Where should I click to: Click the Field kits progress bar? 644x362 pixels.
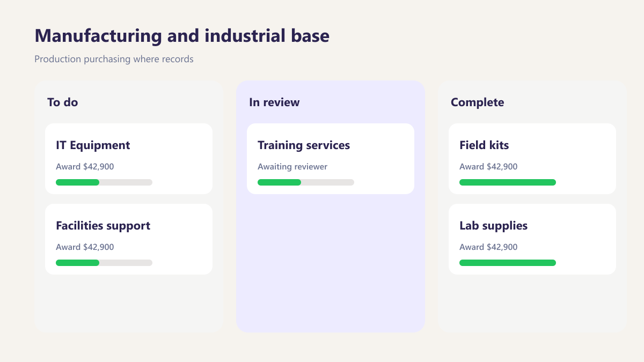(x=508, y=182)
